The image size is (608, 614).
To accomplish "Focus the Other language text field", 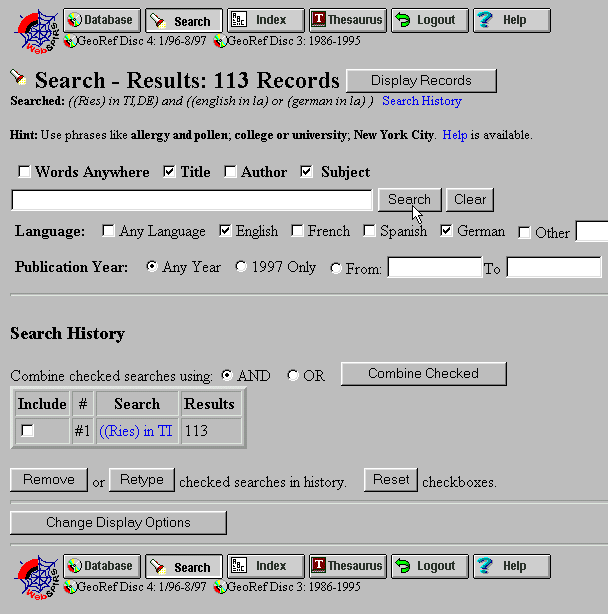I will (592, 231).
